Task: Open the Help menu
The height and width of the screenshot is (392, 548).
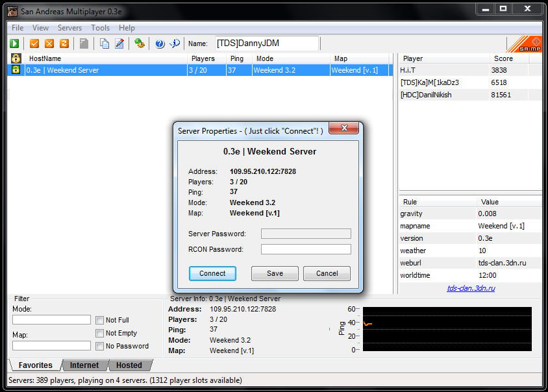Action: tap(127, 28)
